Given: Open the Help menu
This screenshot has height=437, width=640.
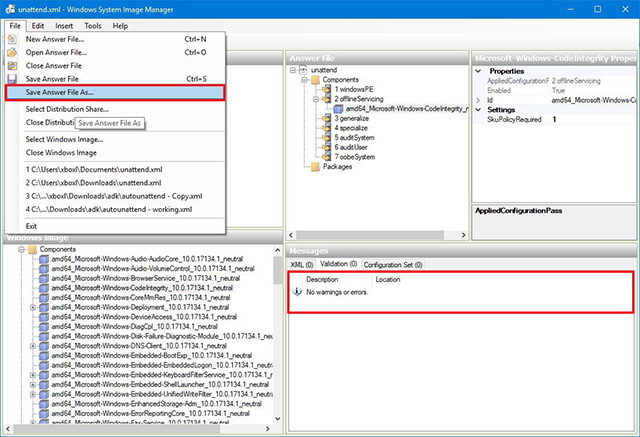Looking at the screenshot, I should click(120, 26).
